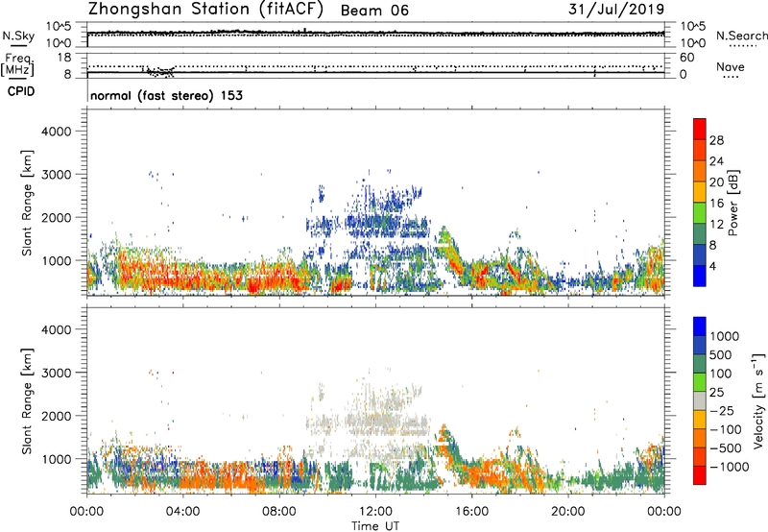This screenshot has height=532, width=768.
Task: Click 4000 tick on the power panel
Action: (x=56, y=132)
